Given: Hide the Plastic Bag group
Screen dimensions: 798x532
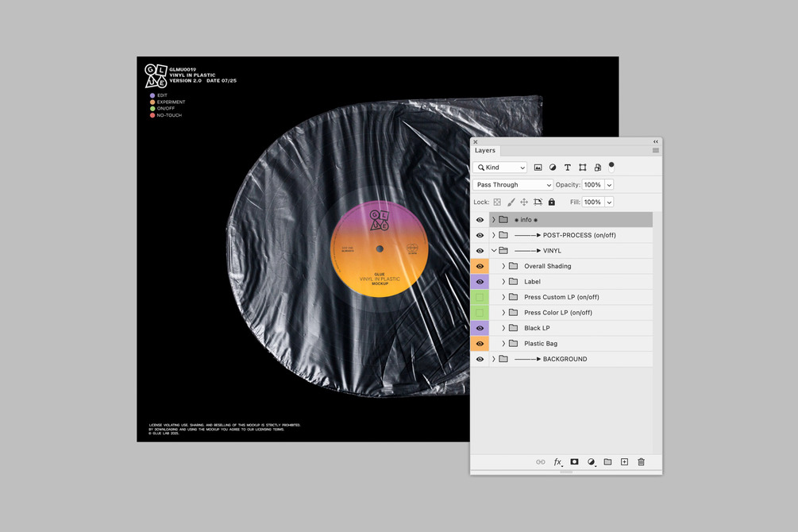Looking at the screenshot, I should tap(480, 344).
